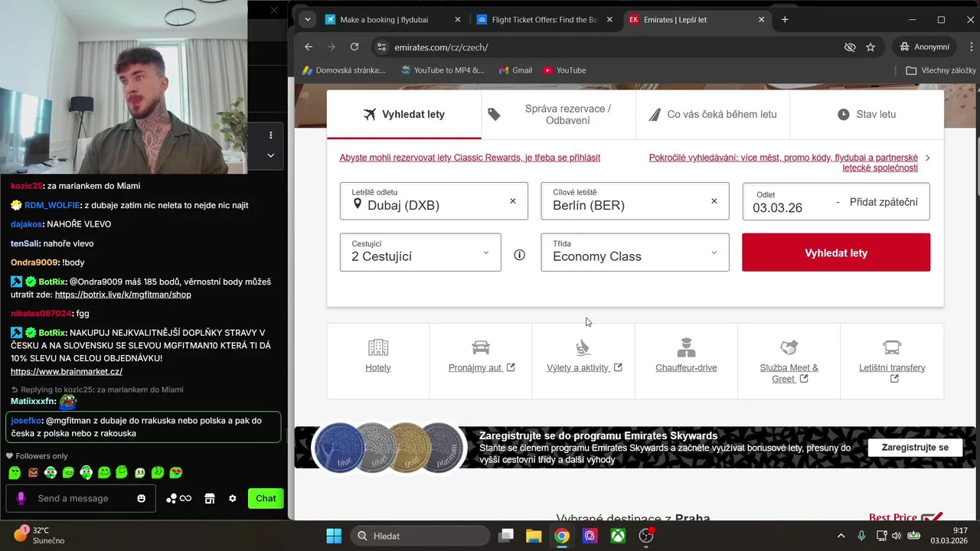
Task: Click Výlety a aktivity icon
Action: click(583, 347)
